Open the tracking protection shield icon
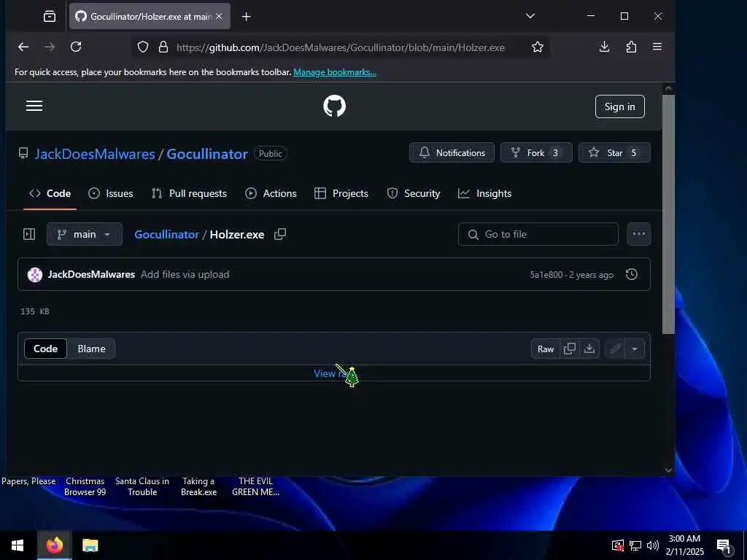Image resolution: width=747 pixels, height=560 pixels. tap(143, 47)
